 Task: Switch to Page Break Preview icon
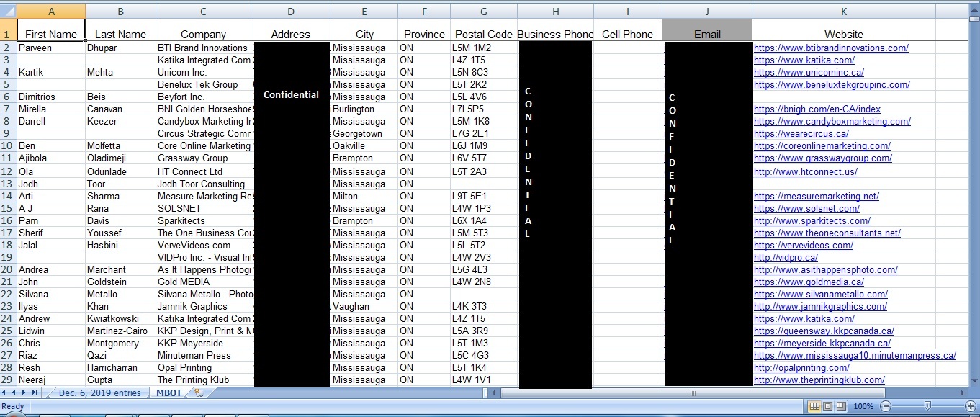[842, 406]
